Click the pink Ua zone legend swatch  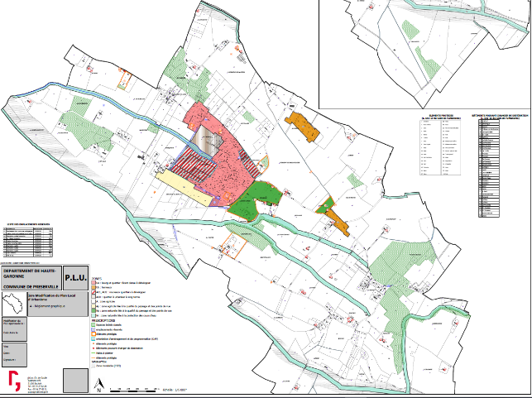[95, 284]
